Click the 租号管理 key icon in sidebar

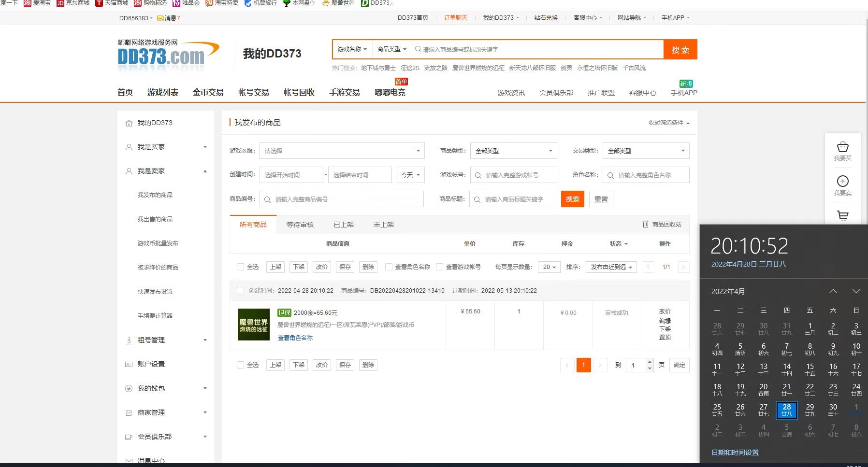point(129,340)
